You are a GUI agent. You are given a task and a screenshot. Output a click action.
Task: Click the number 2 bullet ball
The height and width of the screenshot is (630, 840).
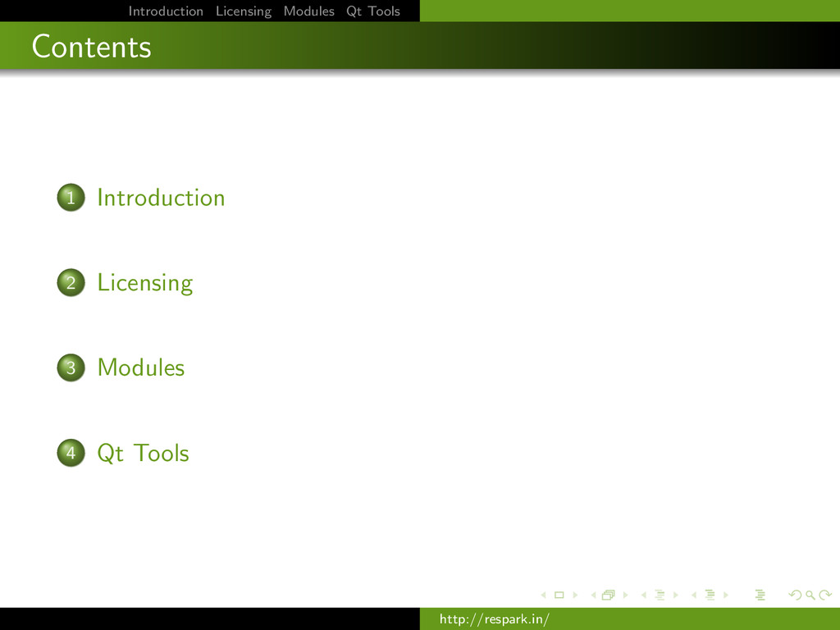(x=71, y=282)
